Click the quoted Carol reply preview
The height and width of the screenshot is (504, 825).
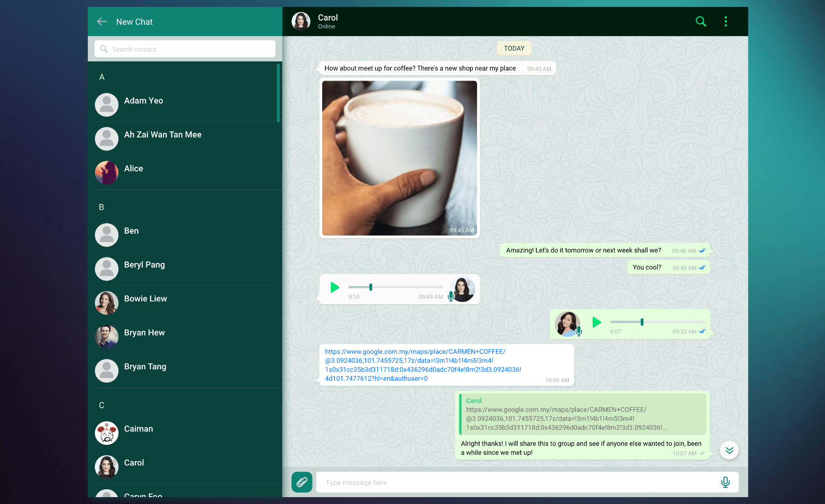583,414
